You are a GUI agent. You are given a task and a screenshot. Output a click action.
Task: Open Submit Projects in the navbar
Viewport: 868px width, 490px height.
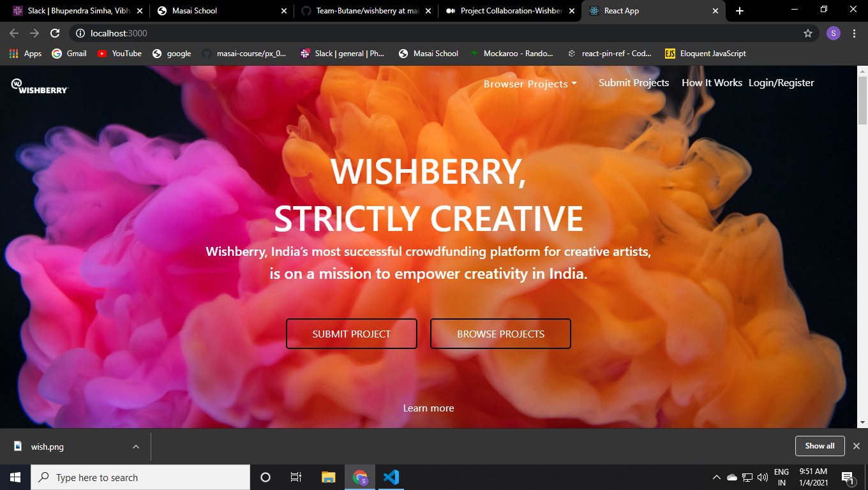coord(634,83)
